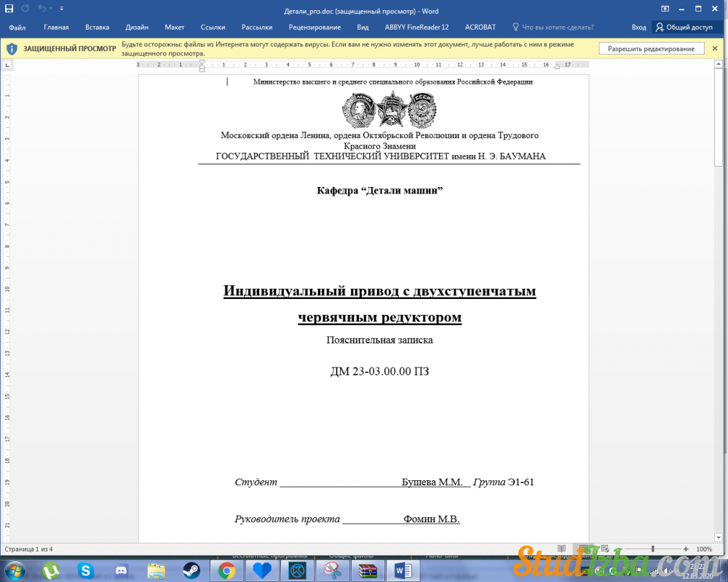Close the protected view message bar

(x=715, y=48)
